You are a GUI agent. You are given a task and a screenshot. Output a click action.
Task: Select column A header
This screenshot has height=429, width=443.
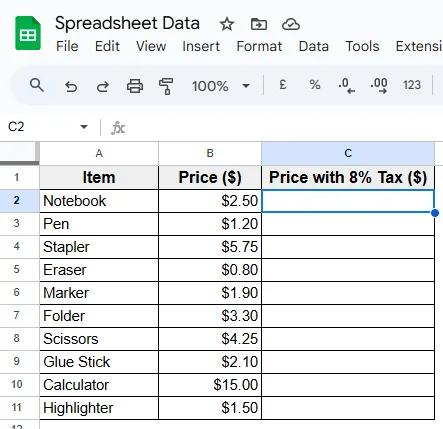click(x=99, y=153)
